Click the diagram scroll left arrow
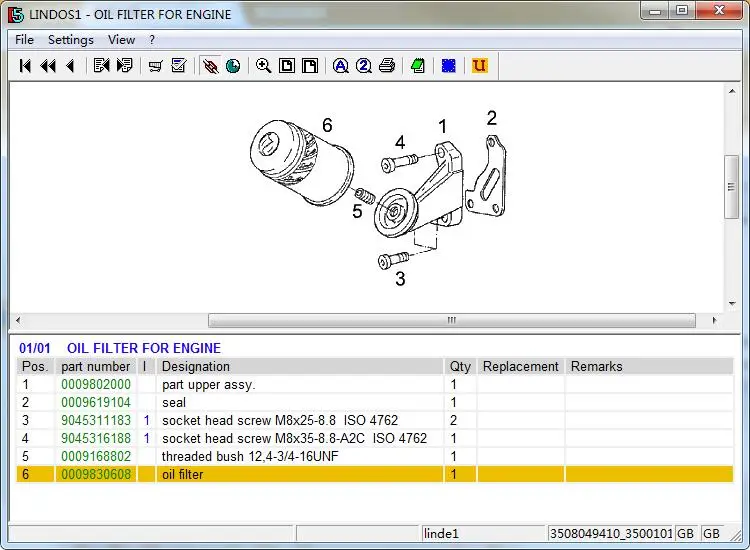 (x=18, y=320)
